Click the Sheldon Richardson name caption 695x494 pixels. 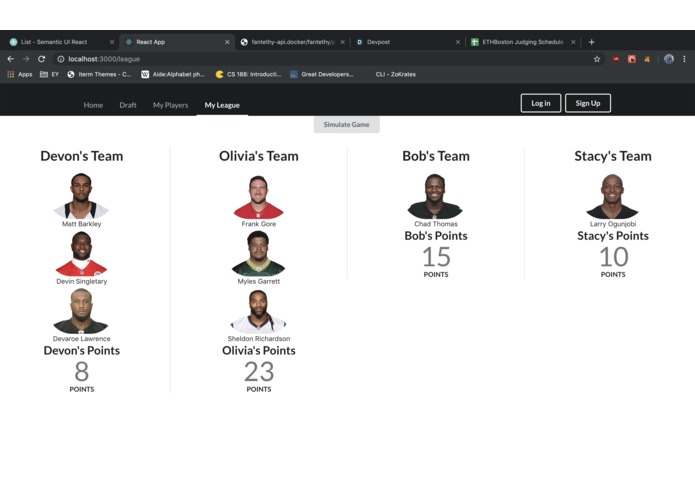(259, 338)
